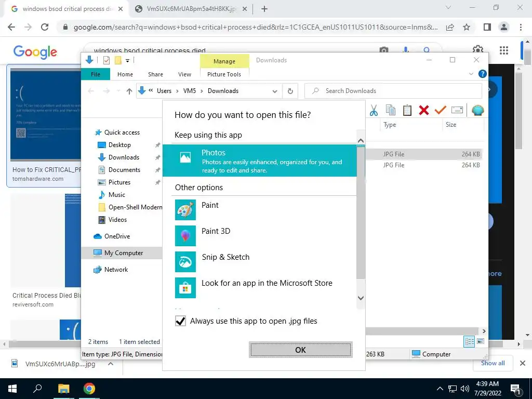Click the Chrome icon in the taskbar
532x399 pixels.
coord(89,389)
